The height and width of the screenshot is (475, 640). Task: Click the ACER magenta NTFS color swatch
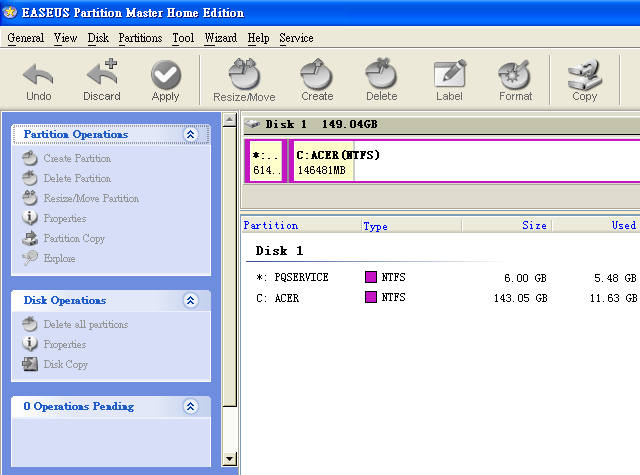[x=371, y=297]
